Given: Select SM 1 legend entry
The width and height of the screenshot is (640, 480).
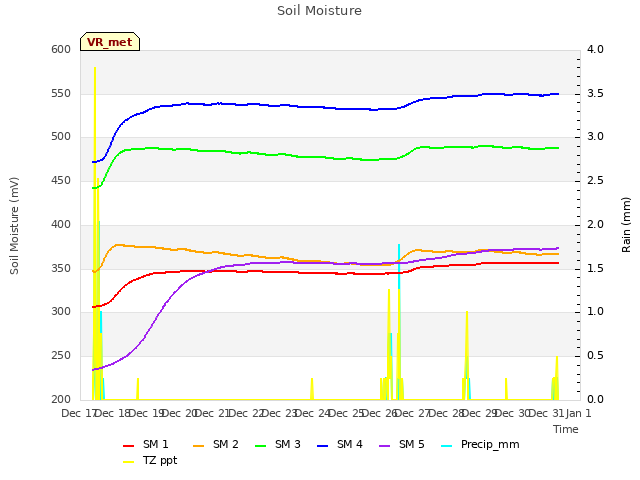Looking at the screenshot, I should [145, 444].
